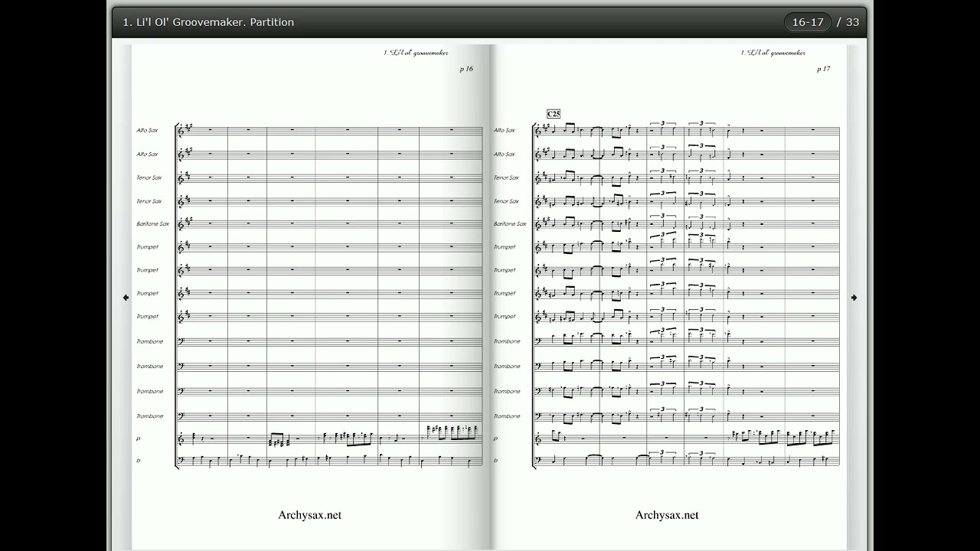Viewport: 980px width, 551px height.
Task: Click the first Alto Sax label on left page
Action: 147,130
